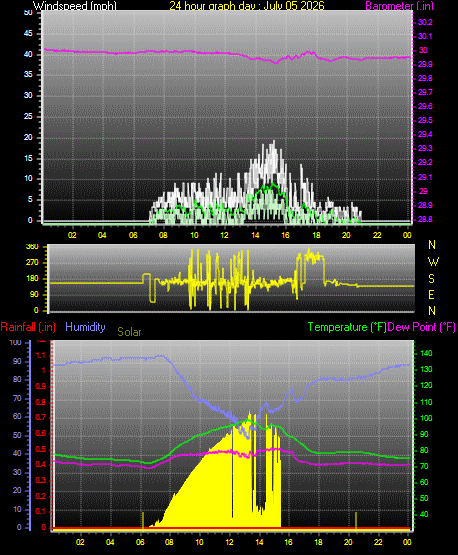Click the 08 hour label under humidity graph

(x=170, y=542)
